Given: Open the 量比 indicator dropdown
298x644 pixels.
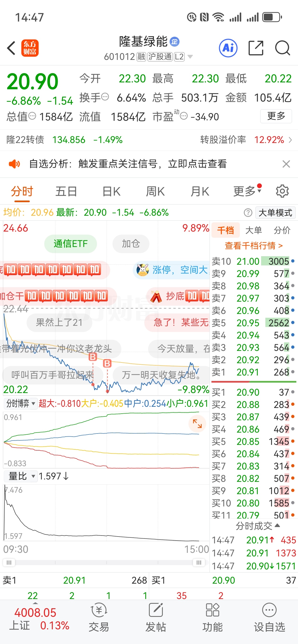Looking at the screenshot, I should point(21,476).
